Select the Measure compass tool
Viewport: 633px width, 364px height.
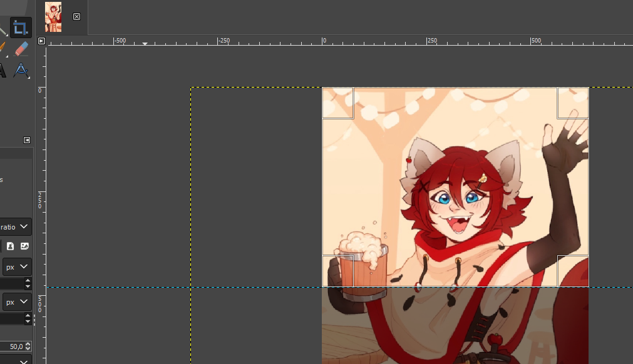tap(21, 71)
